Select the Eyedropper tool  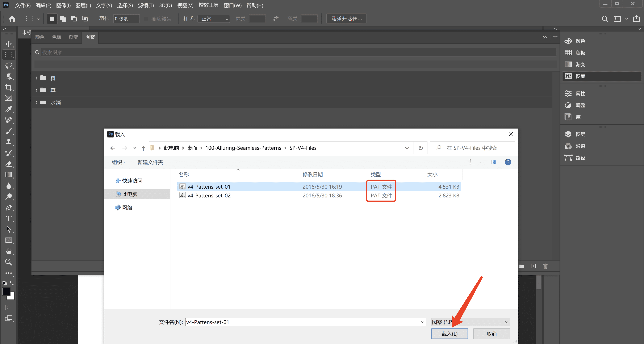point(9,109)
